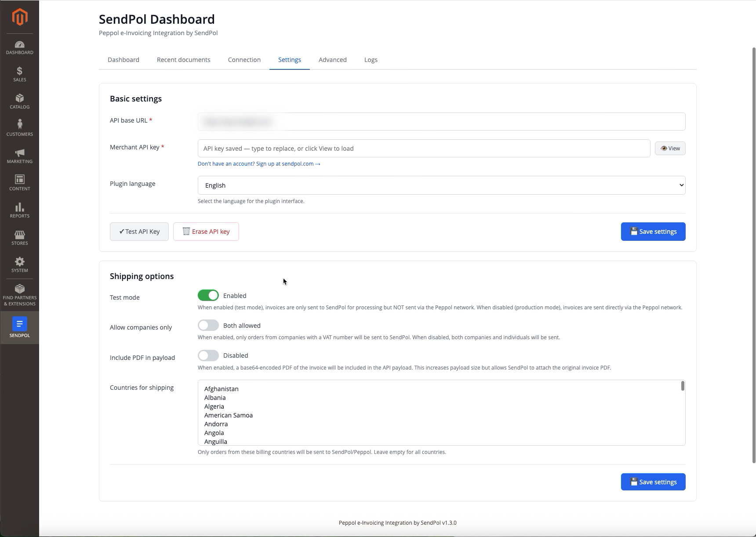Open the Sales sidebar menu
Screen dimensions: 756x537
click(x=19, y=74)
